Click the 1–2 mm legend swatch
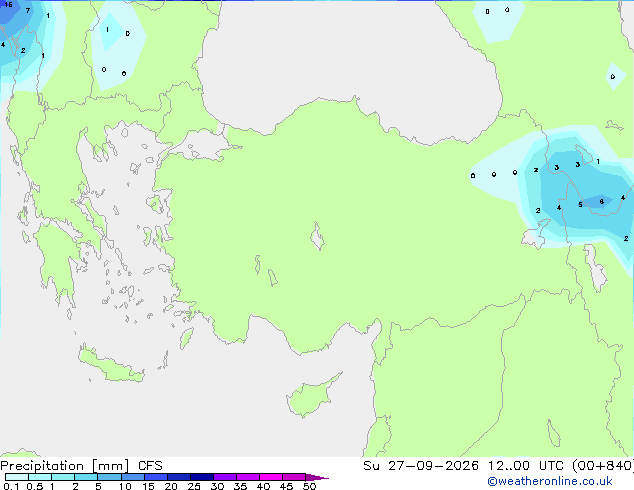 (63, 477)
